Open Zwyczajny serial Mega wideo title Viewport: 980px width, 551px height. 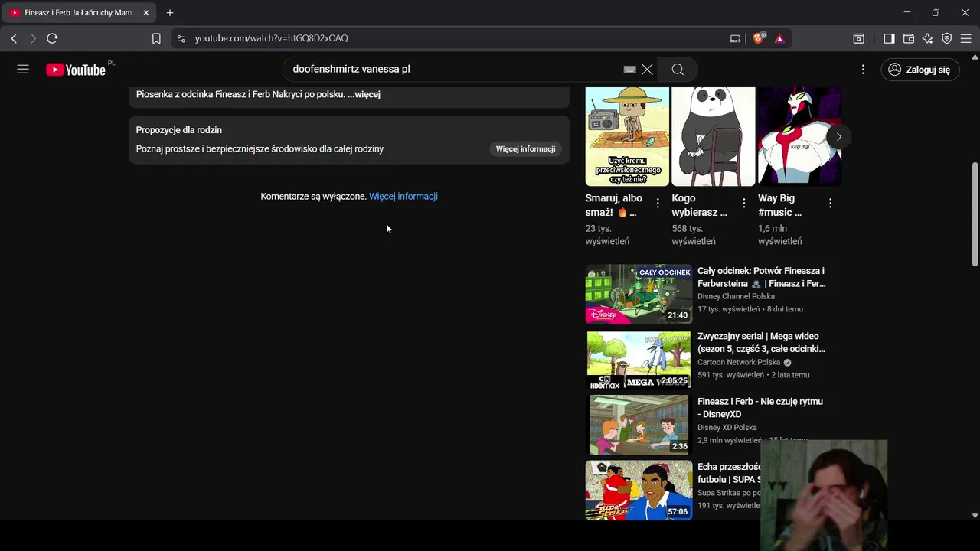762,343
